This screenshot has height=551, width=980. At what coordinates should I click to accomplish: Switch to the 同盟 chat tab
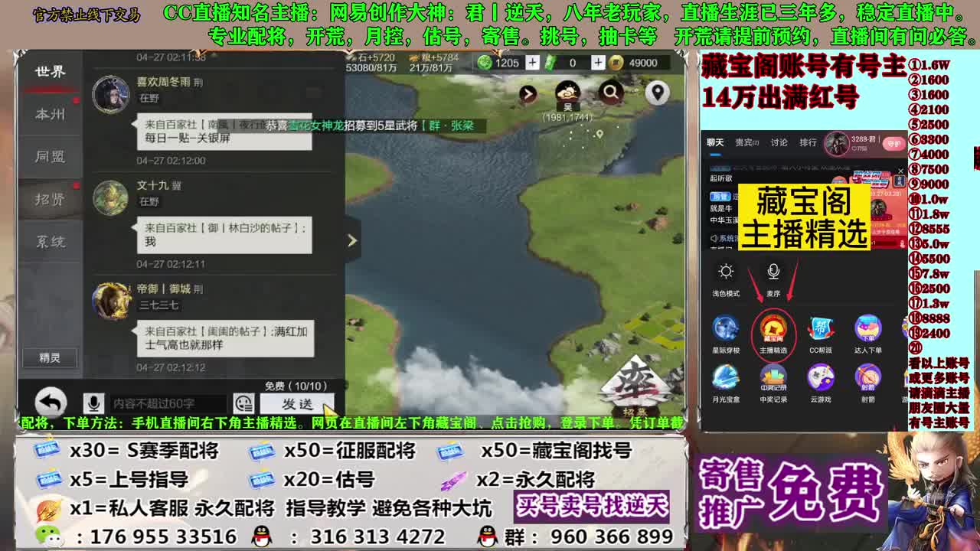pyautogui.click(x=50, y=156)
